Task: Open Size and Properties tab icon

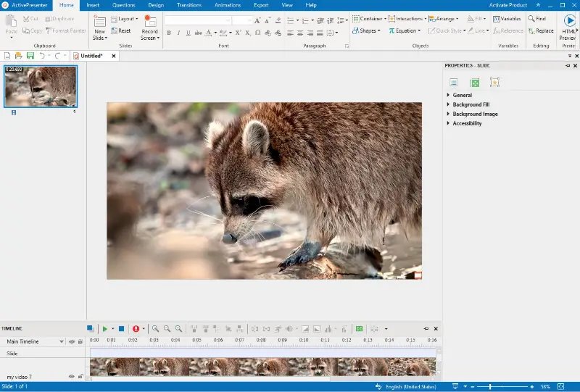Action: 474,83
